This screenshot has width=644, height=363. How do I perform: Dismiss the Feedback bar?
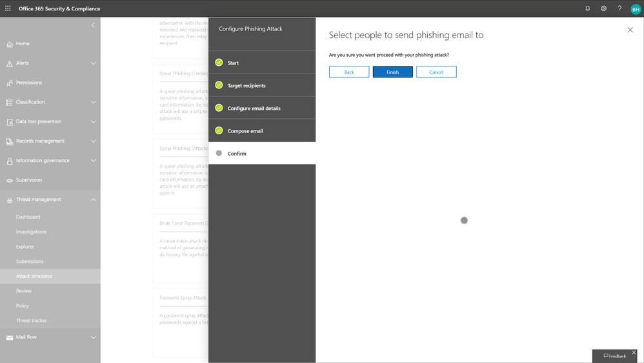coord(634,353)
